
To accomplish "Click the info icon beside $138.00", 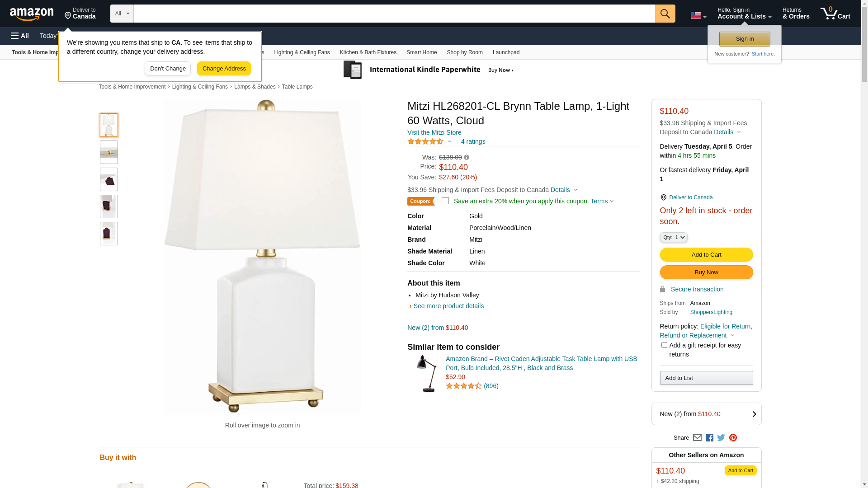I will (x=467, y=157).
